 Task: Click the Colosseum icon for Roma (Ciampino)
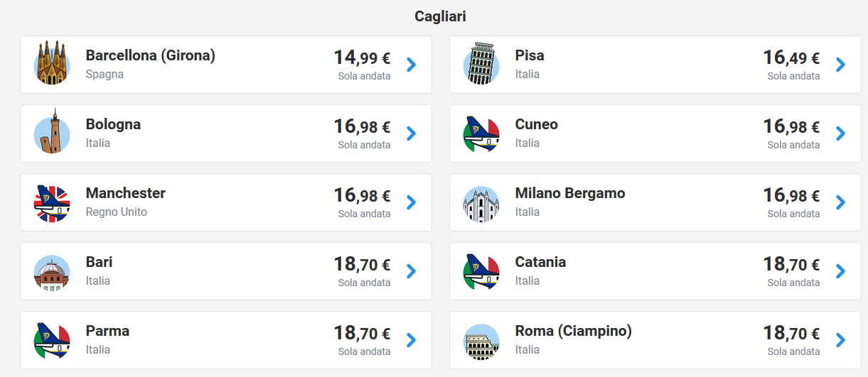(481, 340)
